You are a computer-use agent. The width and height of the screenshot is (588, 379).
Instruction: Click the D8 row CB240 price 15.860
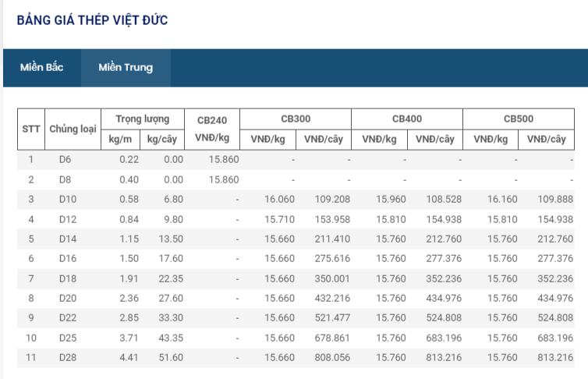(224, 179)
